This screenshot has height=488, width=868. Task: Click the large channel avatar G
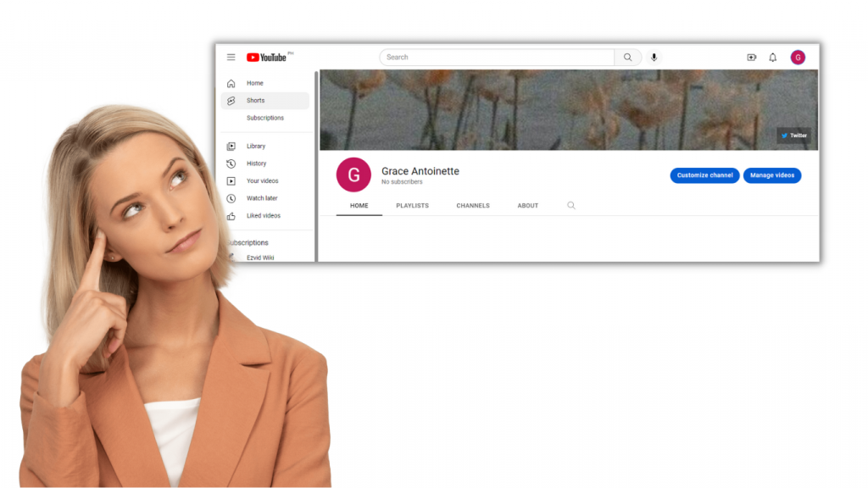[353, 175]
